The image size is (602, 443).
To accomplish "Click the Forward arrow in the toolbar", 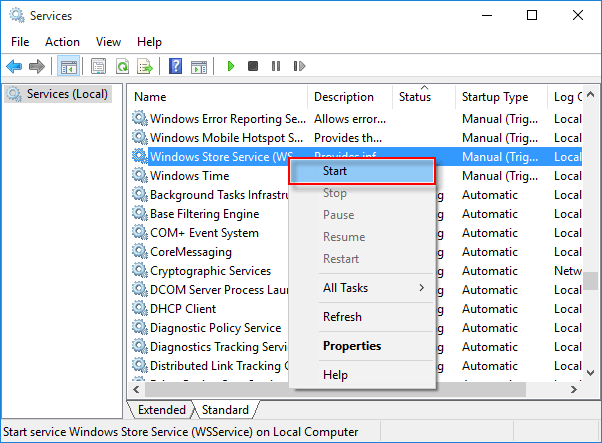I will coord(37,66).
